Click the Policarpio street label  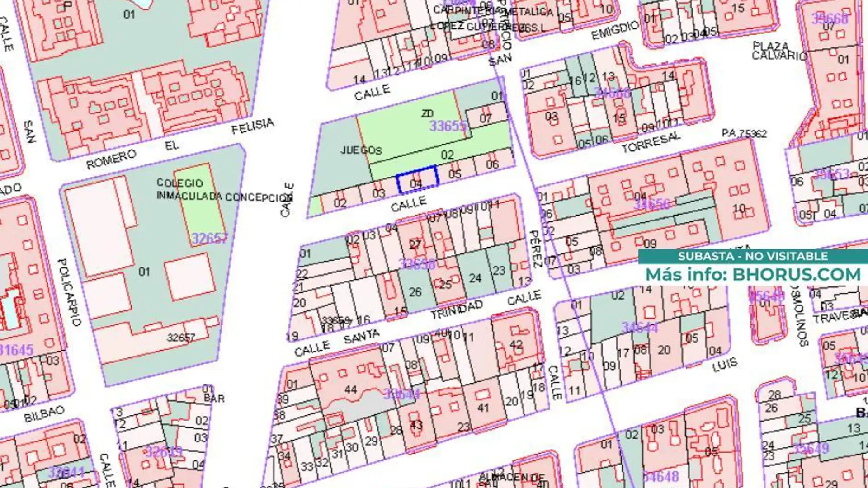coord(70,292)
